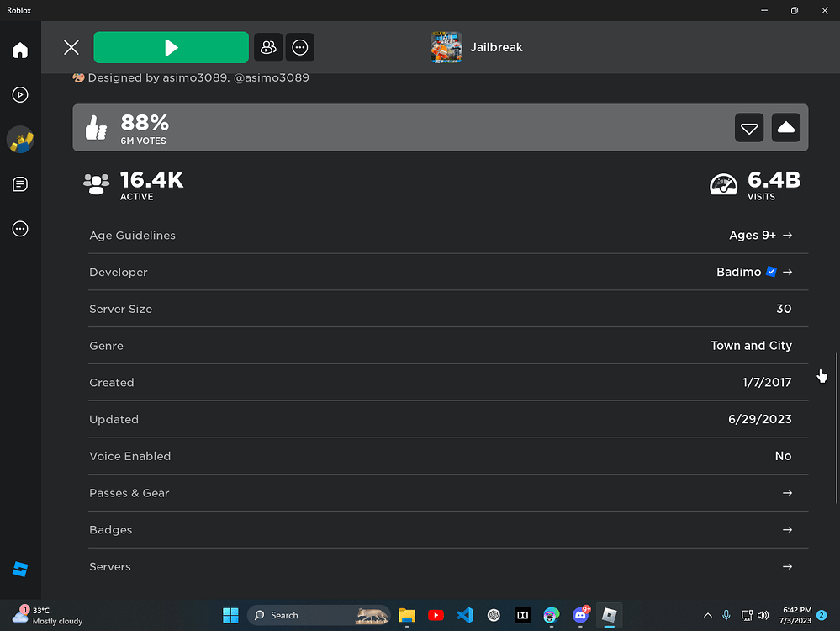Click the active players people icon

coord(97,184)
